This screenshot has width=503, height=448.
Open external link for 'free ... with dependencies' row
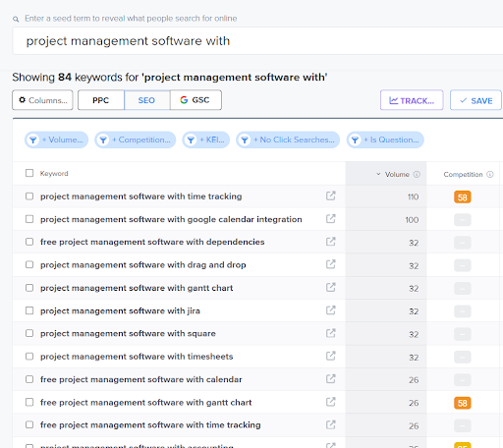[331, 242]
